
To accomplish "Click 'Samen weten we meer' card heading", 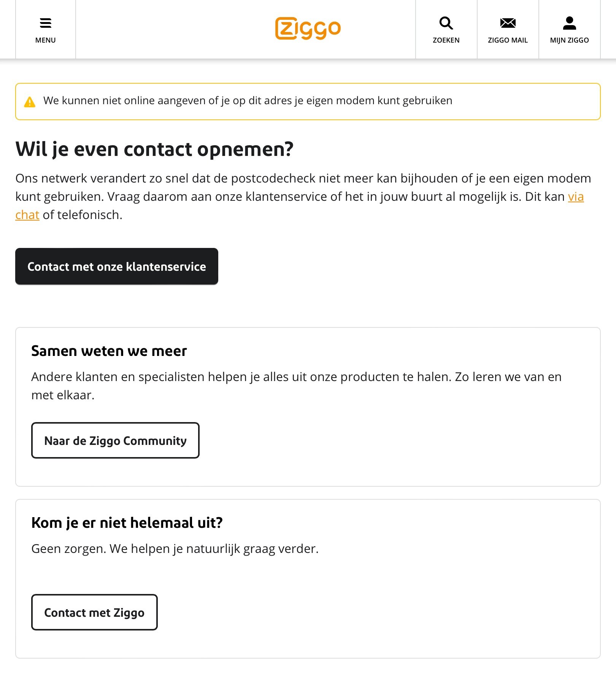I will click(109, 351).
